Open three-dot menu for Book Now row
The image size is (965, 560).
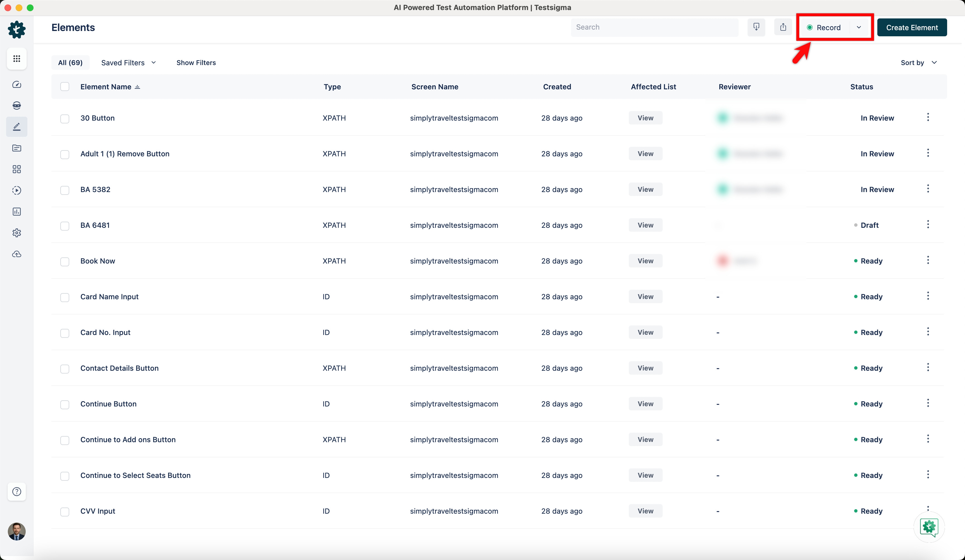928,260
